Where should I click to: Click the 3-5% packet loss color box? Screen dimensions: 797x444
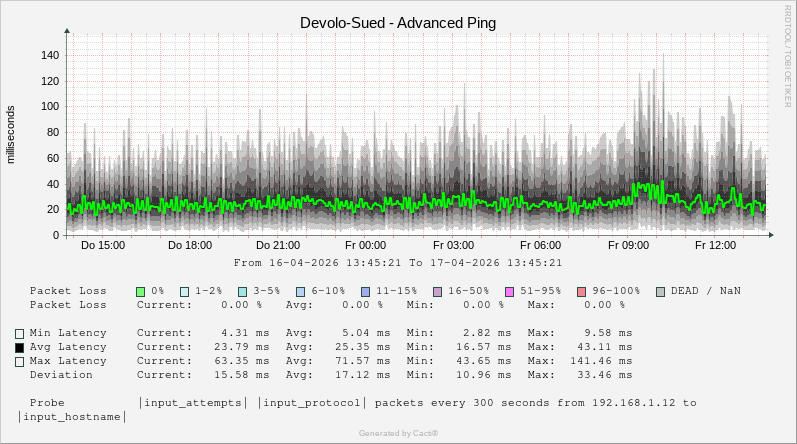[243, 291]
